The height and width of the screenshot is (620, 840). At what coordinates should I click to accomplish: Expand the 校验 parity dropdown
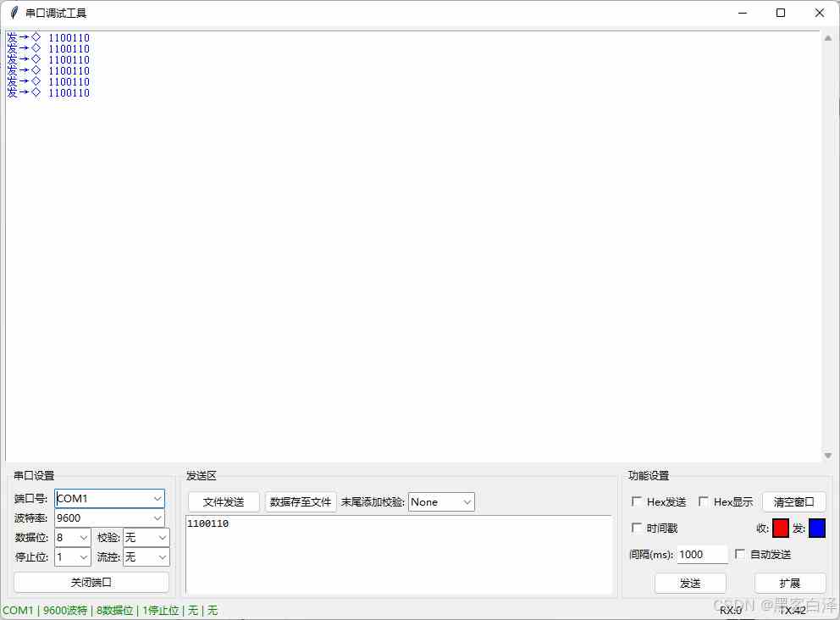tap(162, 538)
